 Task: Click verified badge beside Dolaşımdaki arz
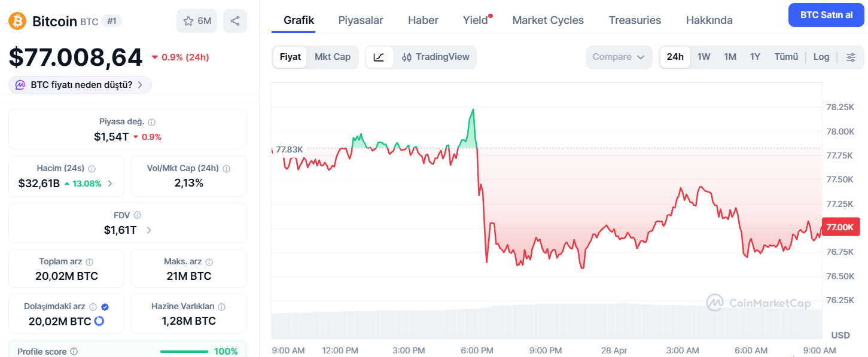104,306
